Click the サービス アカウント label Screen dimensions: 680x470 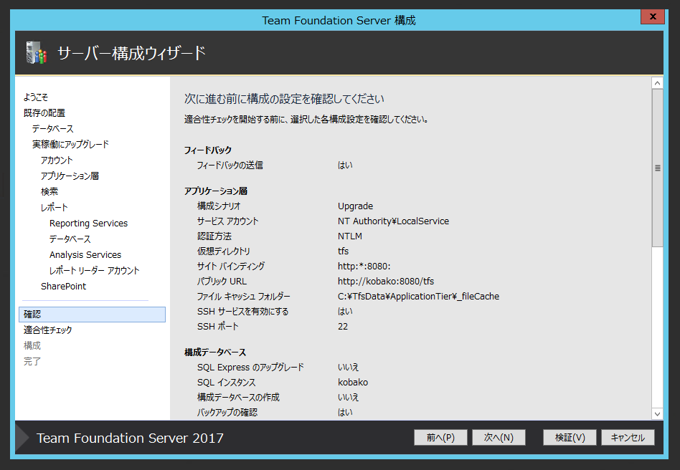tap(228, 221)
